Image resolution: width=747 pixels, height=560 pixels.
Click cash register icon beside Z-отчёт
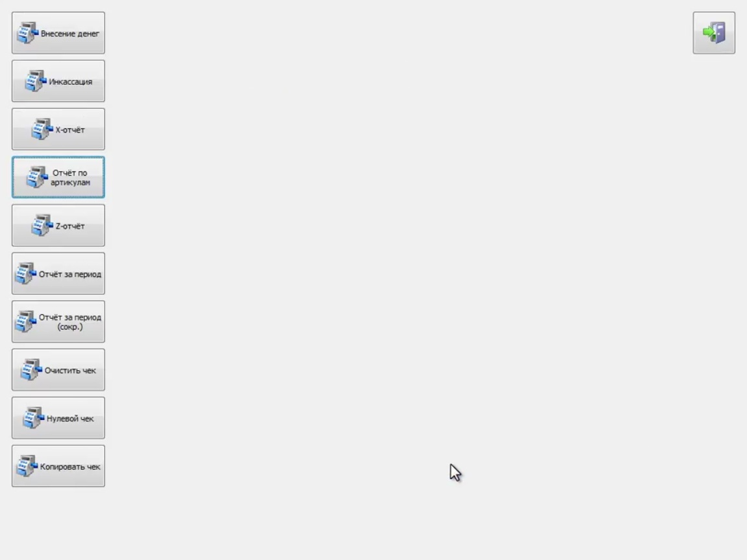point(42,226)
